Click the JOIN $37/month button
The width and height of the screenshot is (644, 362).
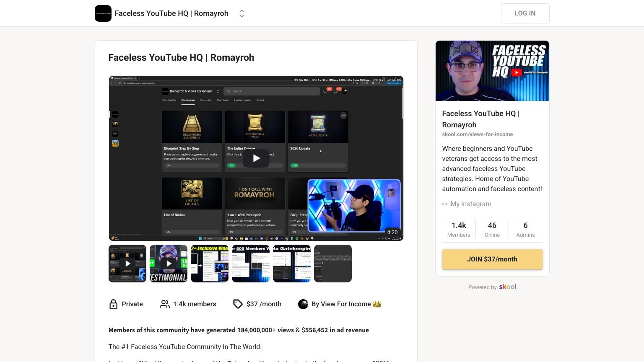point(492,259)
